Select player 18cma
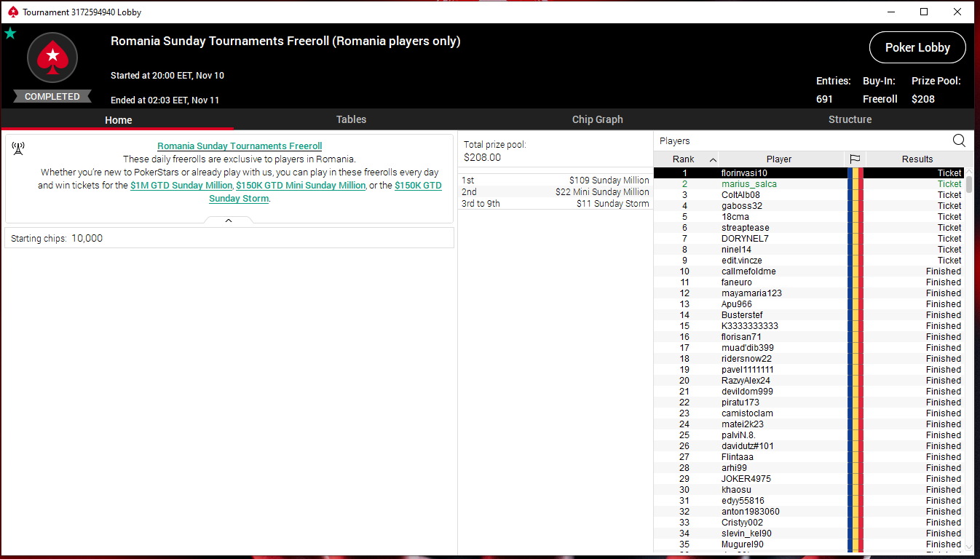The image size is (980, 559). 809,217
